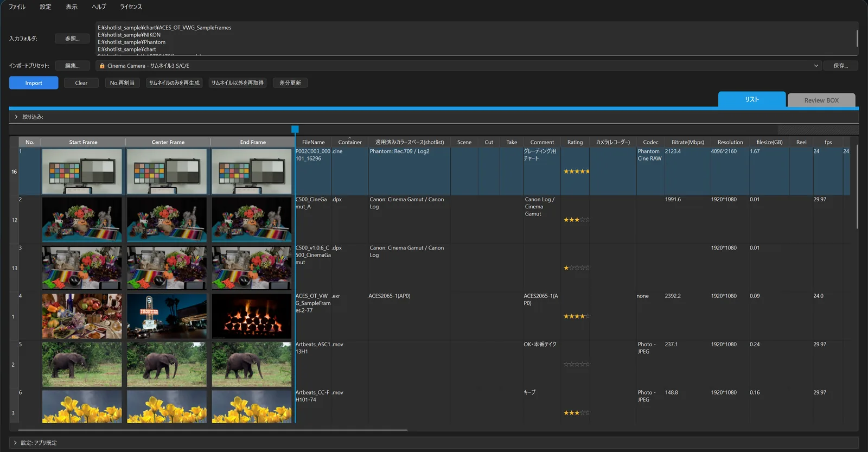The image size is (868, 452).
Task: Expand the 設定: アプリ既定 section
Action: [x=15, y=443]
